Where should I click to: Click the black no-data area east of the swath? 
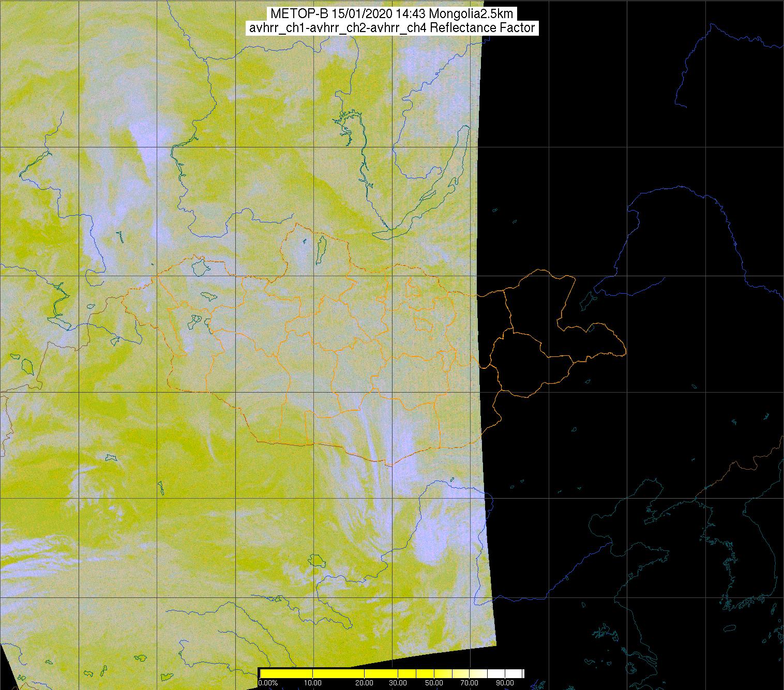click(621, 155)
